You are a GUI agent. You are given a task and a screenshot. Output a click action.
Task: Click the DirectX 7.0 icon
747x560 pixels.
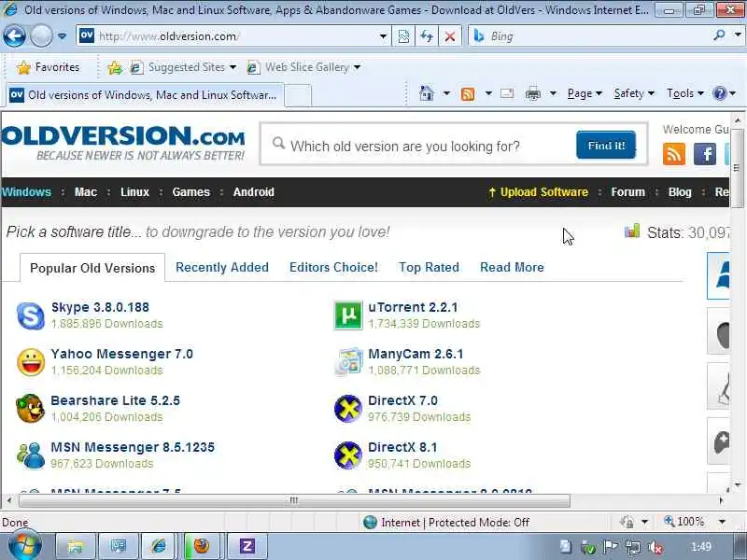[348, 409]
